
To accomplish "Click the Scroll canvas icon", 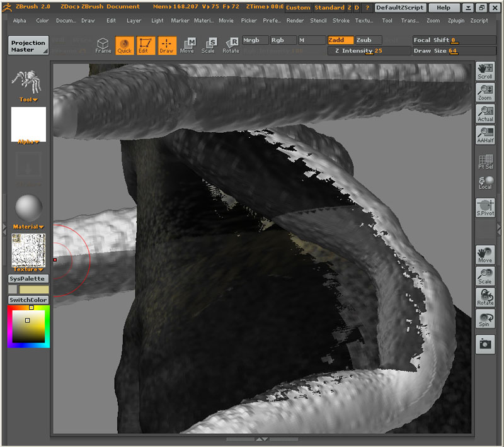I will click(485, 71).
